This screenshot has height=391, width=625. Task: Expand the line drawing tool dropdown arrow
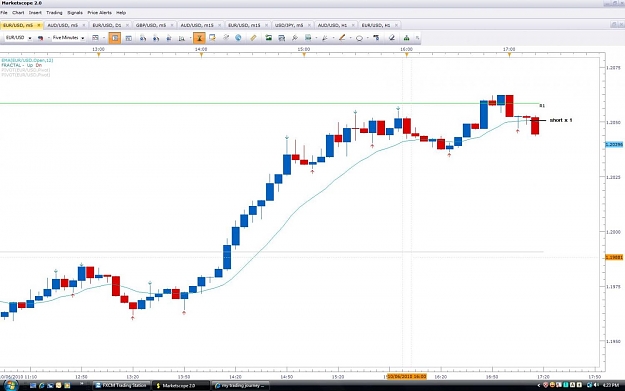[350, 38]
